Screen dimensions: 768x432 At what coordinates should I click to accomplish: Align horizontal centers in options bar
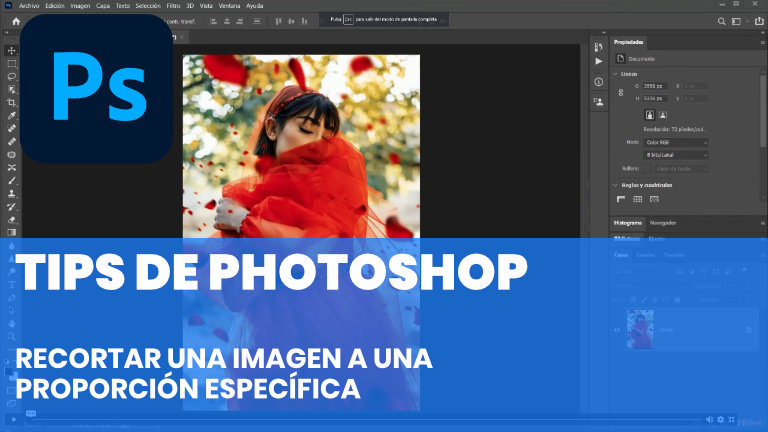[x=226, y=21]
